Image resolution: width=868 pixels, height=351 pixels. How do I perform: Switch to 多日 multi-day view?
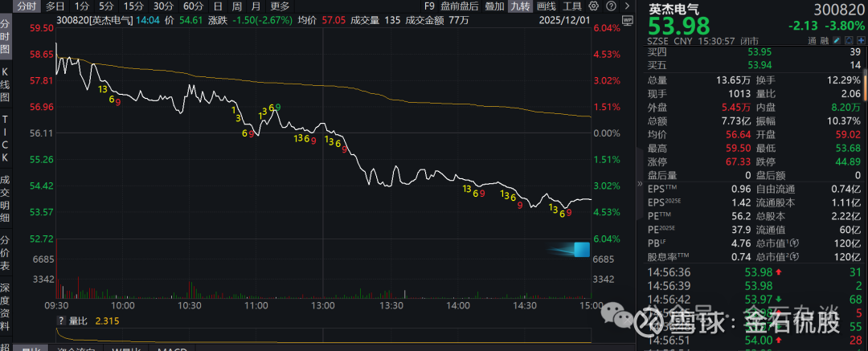55,6
